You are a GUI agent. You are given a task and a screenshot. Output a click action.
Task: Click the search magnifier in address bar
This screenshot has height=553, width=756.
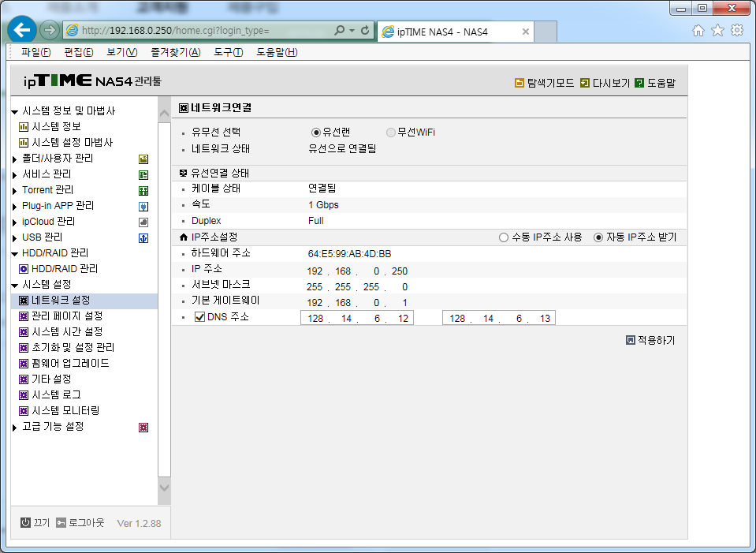click(x=340, y=31)
